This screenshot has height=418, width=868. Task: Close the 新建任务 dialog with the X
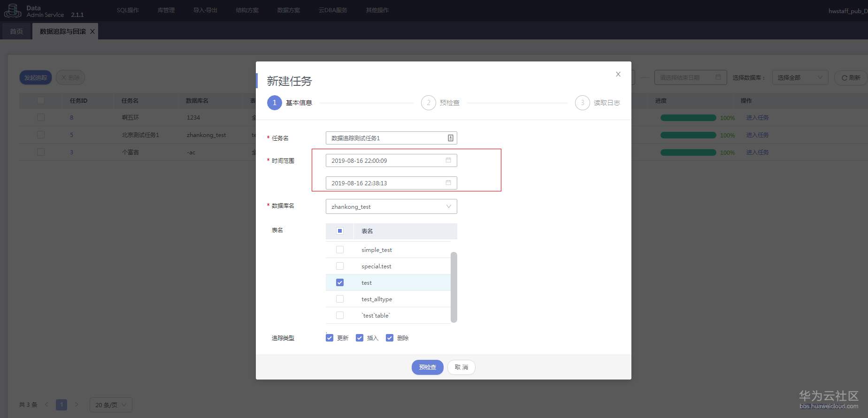(x=618, y=74)
